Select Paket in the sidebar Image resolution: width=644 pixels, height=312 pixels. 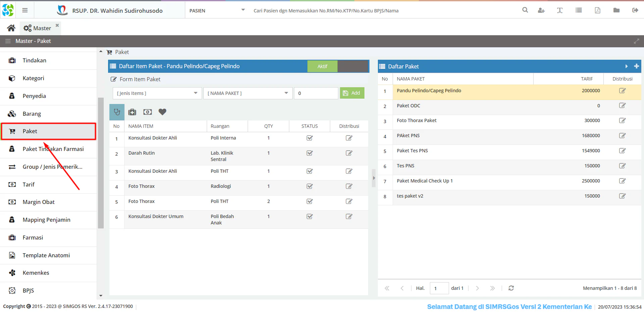coord(48,132)
